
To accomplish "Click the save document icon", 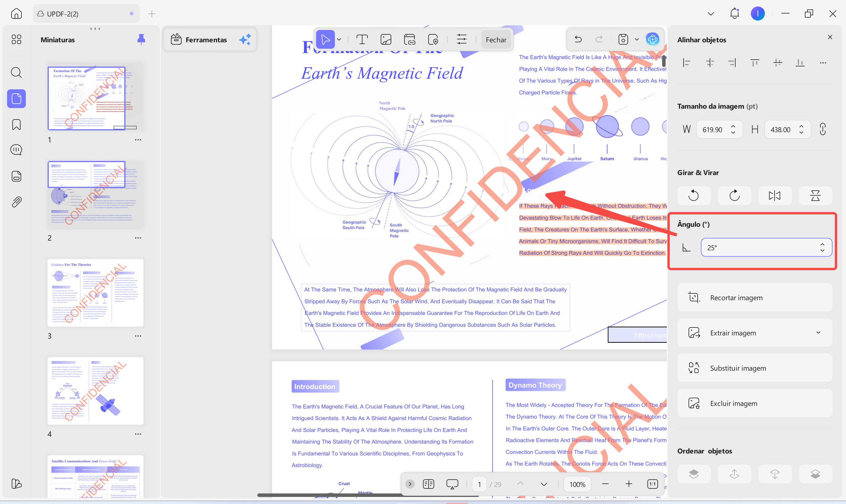I will (623, 39).
